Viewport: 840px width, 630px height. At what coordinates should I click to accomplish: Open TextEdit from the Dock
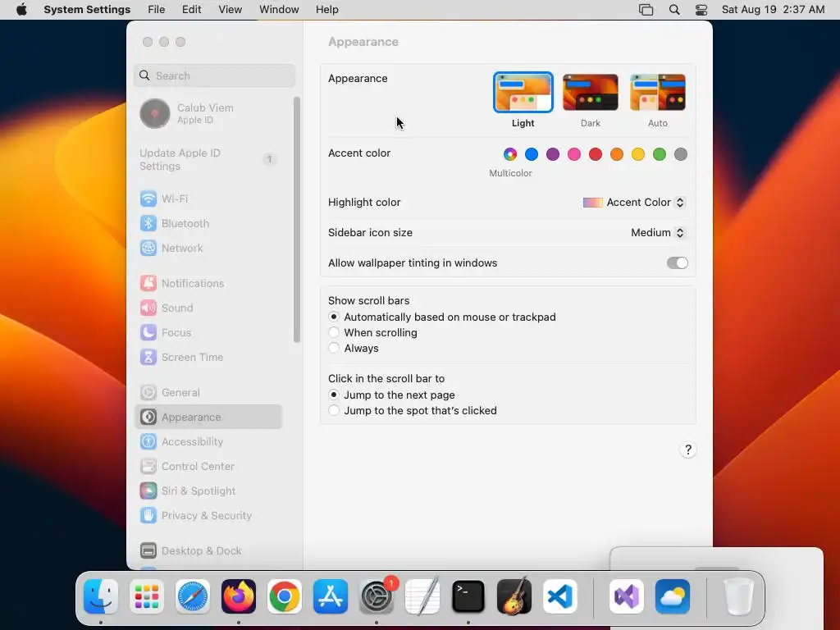click(x=422, y=596)
